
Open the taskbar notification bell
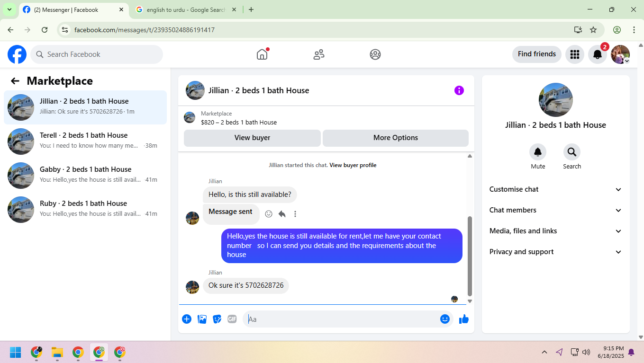point(631,352)
